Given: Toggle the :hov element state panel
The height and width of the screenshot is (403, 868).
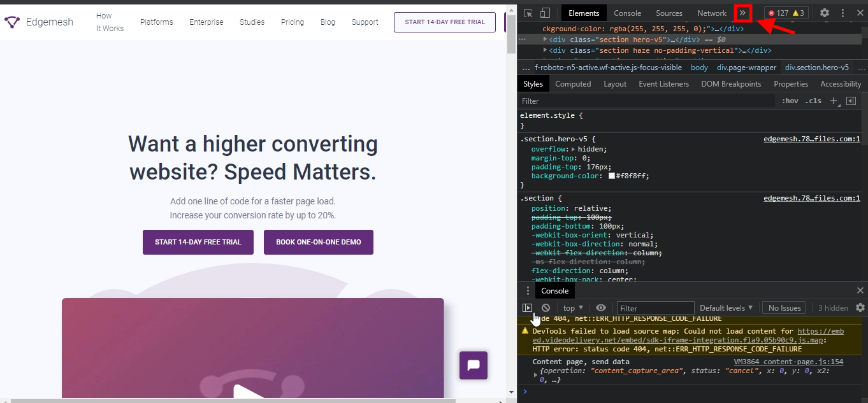Looking at the screenshot, I should [790, 101].
